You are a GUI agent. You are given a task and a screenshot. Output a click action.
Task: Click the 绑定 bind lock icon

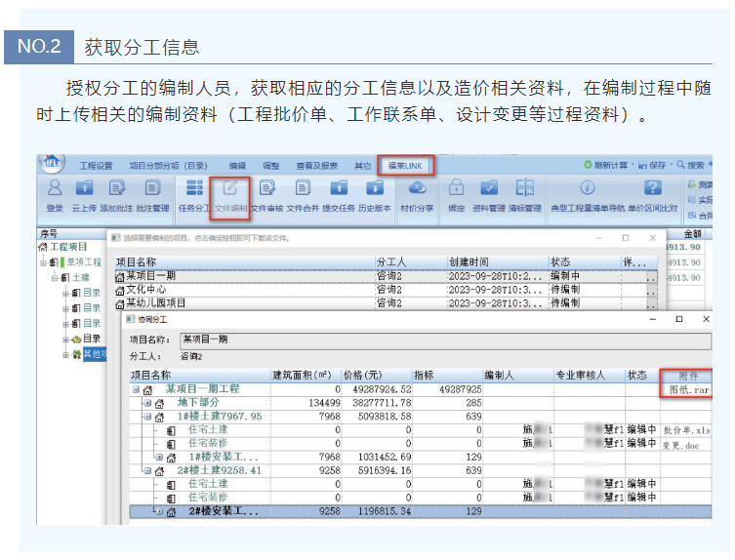click(456, 187)
